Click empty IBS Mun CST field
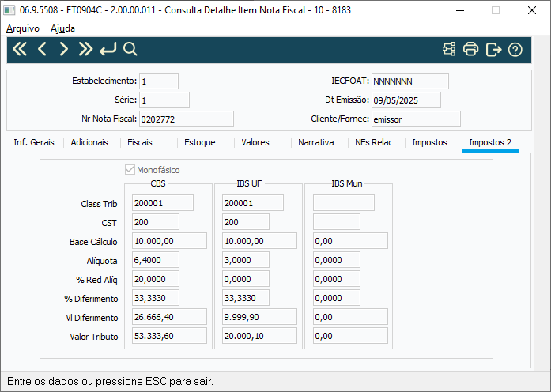Viewport: 551px width, 392px height. pyautogui.click(x=337, y=222)
